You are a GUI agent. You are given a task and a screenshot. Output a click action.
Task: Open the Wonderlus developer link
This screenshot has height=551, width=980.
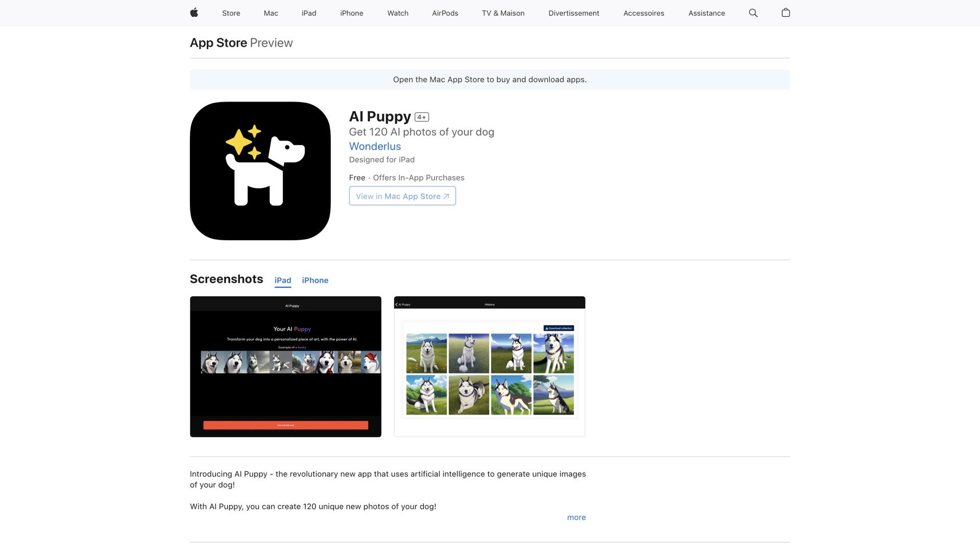(375, 146)
